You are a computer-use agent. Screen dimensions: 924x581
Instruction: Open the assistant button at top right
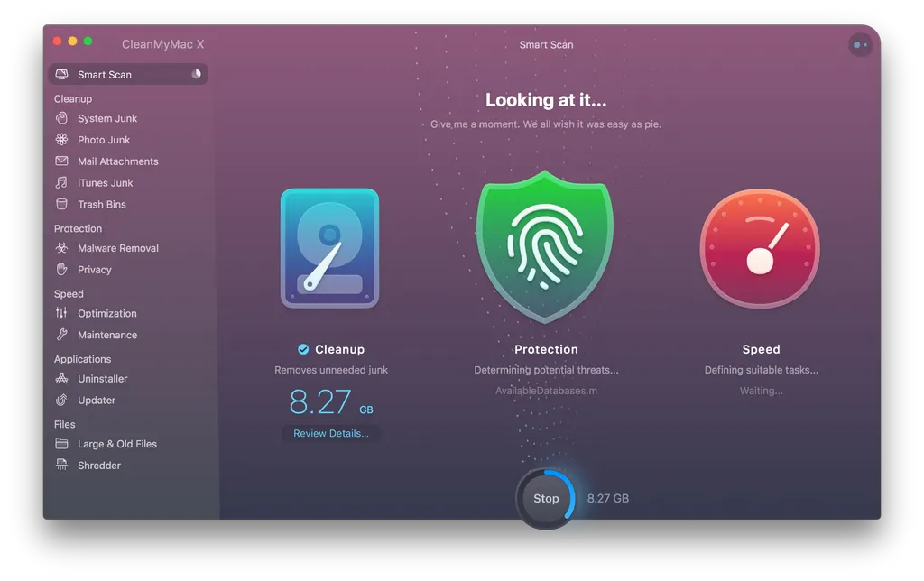pyautogui.click(x=860, y=45)
